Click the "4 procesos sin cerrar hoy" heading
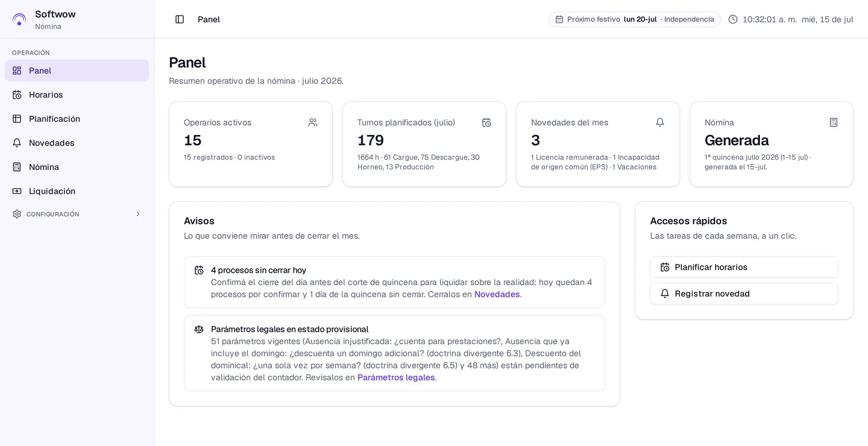The width and height of the screenshot is (868, 446). 258,270
